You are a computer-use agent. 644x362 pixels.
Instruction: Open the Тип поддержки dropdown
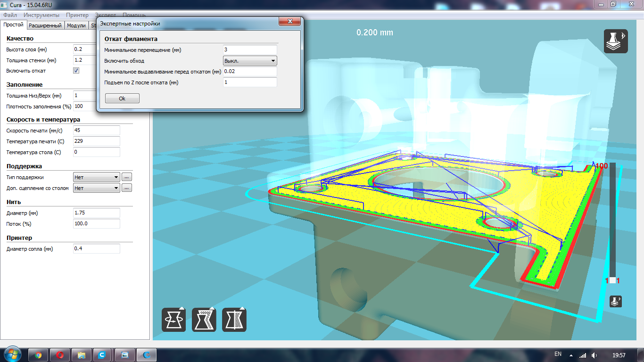[x=97, y=177]
